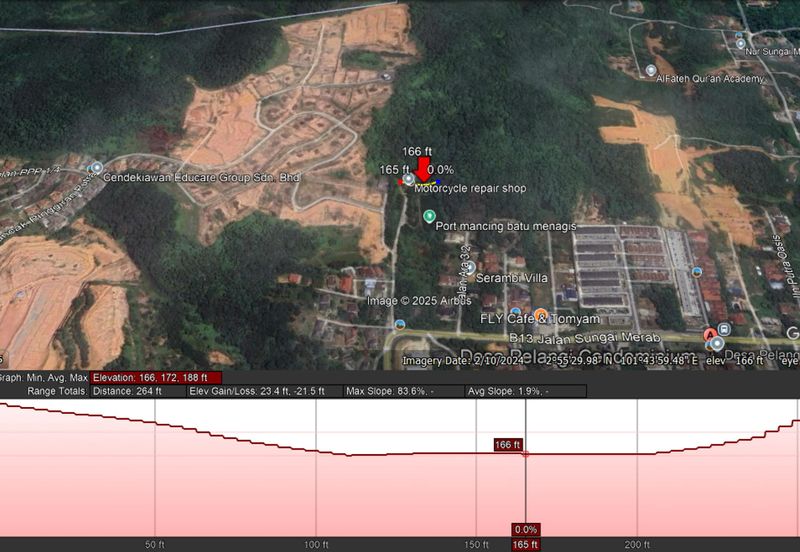Click blue photo icon at Jalan Sungai Merab junction
Screen dimensions: 800x552
(x=400, y=324)
